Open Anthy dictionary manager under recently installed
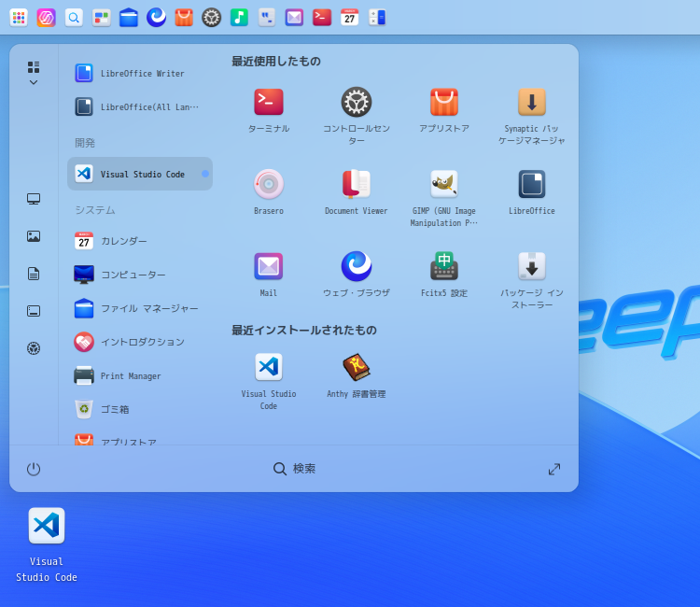This screenshot has width=700, height=607. [356, 368]
